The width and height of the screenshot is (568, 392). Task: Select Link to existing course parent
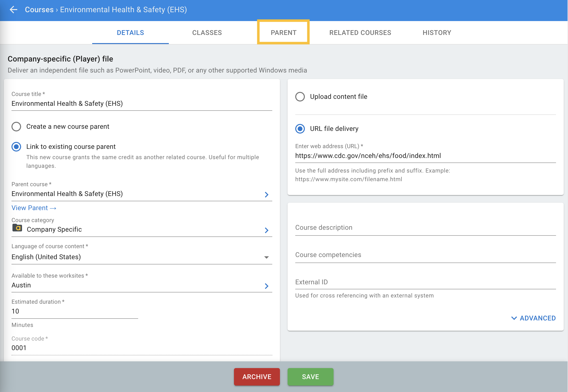point(16,147)
